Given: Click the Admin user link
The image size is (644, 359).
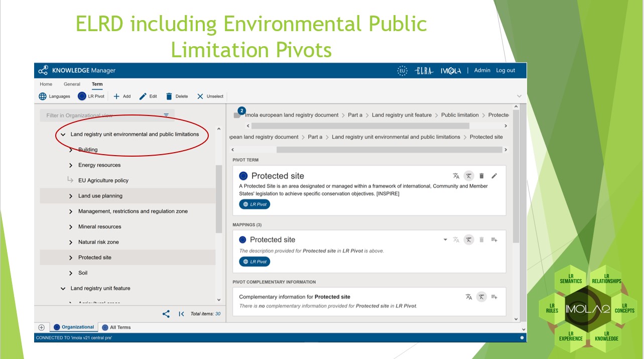Looking at the screenshot, I should [482, 70].
